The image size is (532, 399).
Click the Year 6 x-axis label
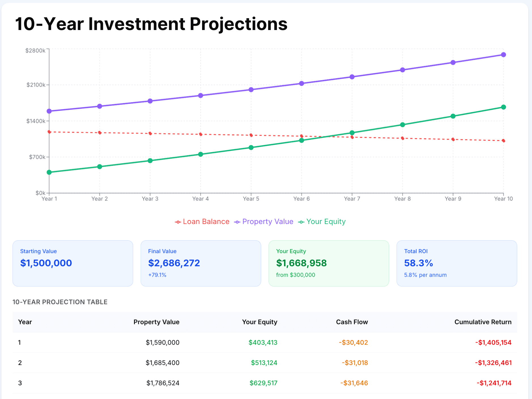[x=301, y=199]
